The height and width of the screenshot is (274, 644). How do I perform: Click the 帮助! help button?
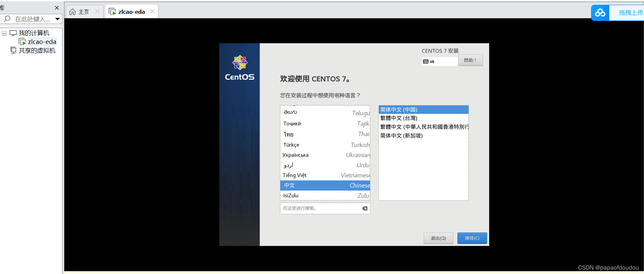[470, 60]
